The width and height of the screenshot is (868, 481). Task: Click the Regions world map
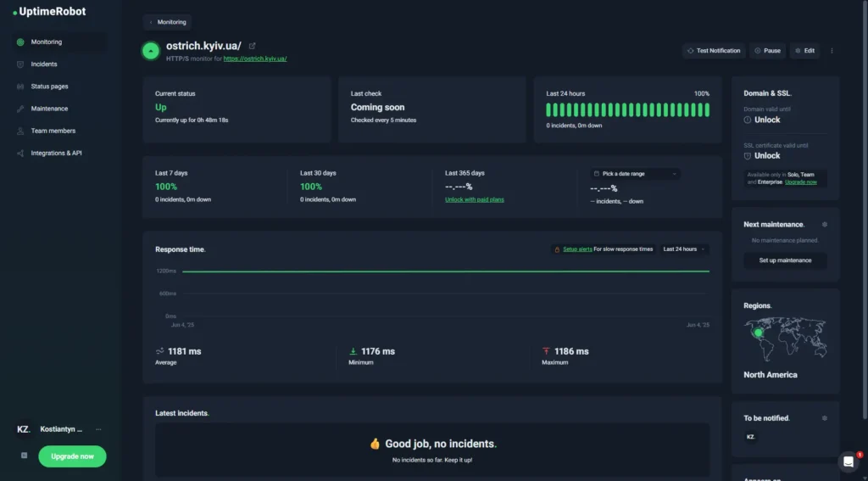click(785, 338)
